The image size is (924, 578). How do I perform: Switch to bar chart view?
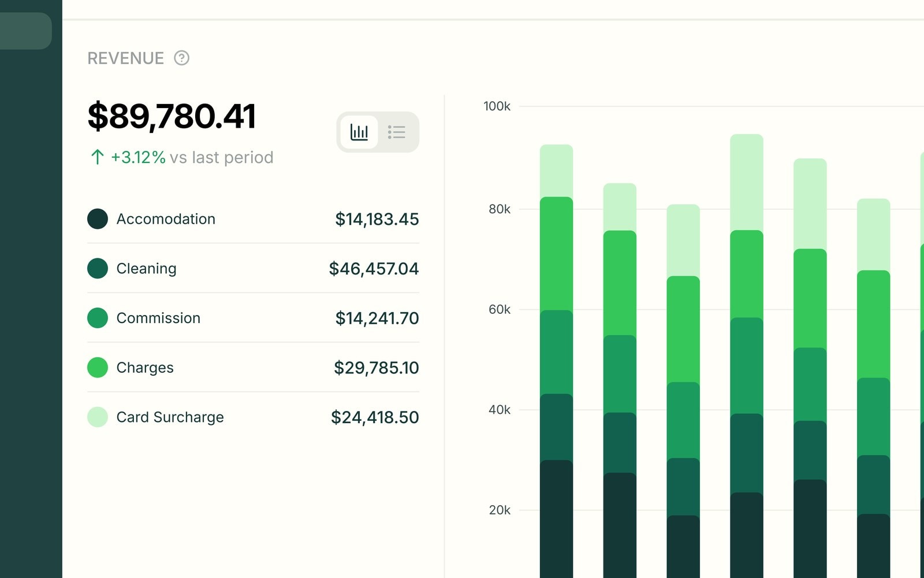(x=359, y=132)
